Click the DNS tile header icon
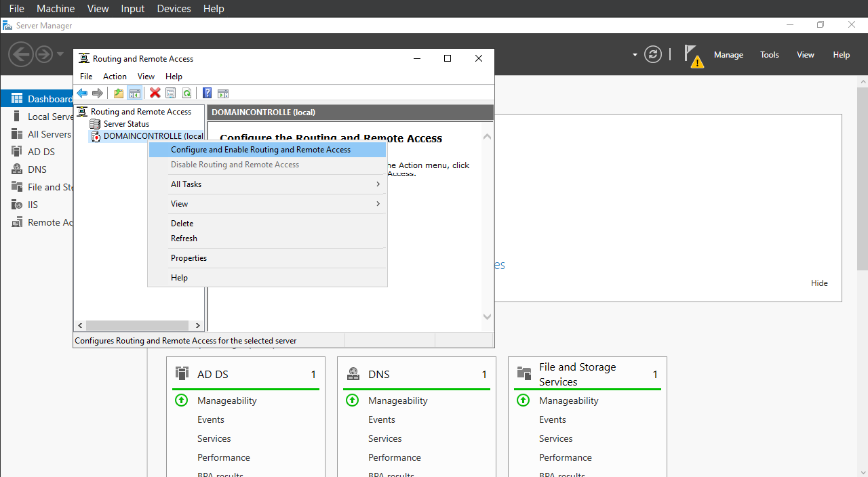Screen dimensions: 868x477 pyautogui.click(x=353, y=373)
